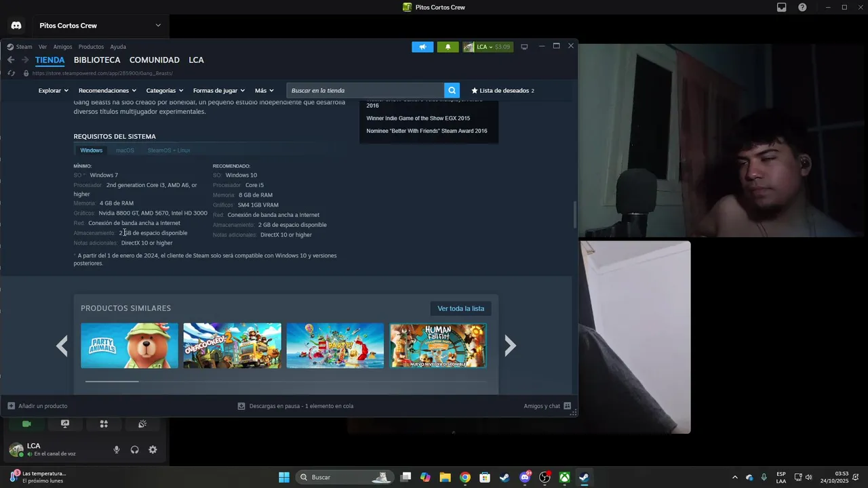Click the Steam store URL address
This screenshot has height=488, width=868.
102,73
